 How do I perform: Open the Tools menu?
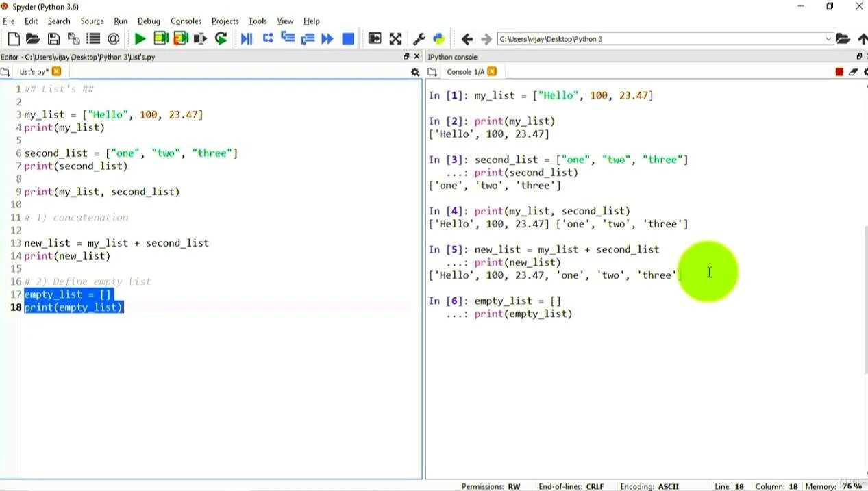(x=258, y=21)
